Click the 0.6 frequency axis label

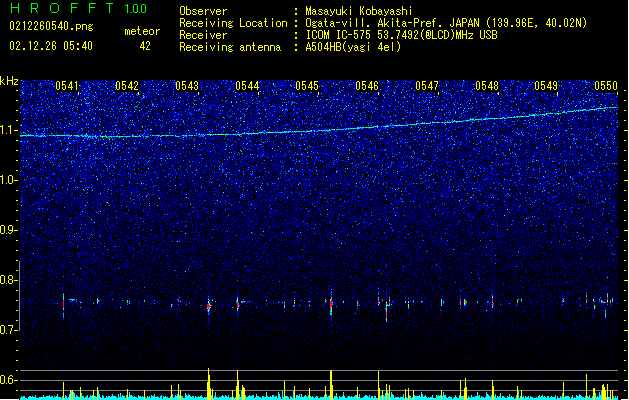tap(9, 380)
